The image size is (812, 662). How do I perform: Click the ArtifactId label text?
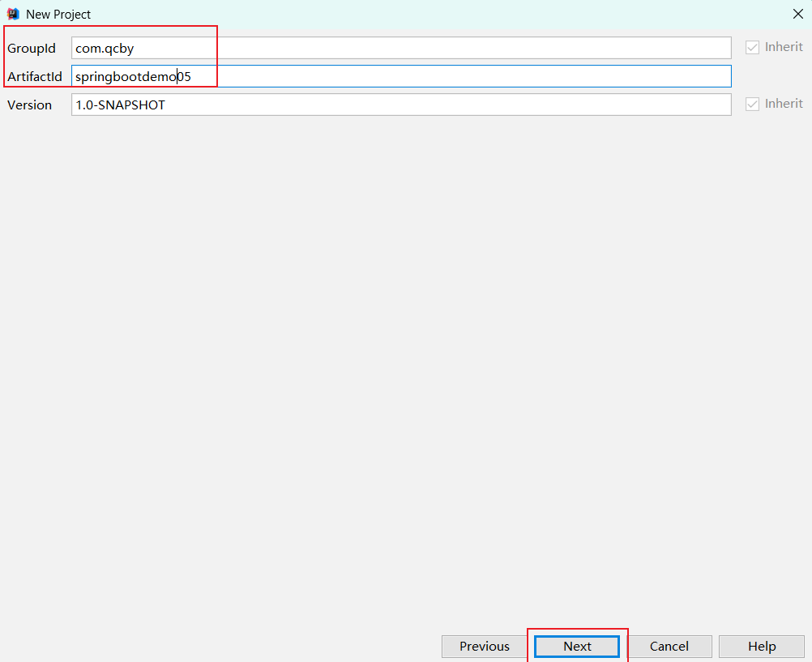tap(35, 77)
